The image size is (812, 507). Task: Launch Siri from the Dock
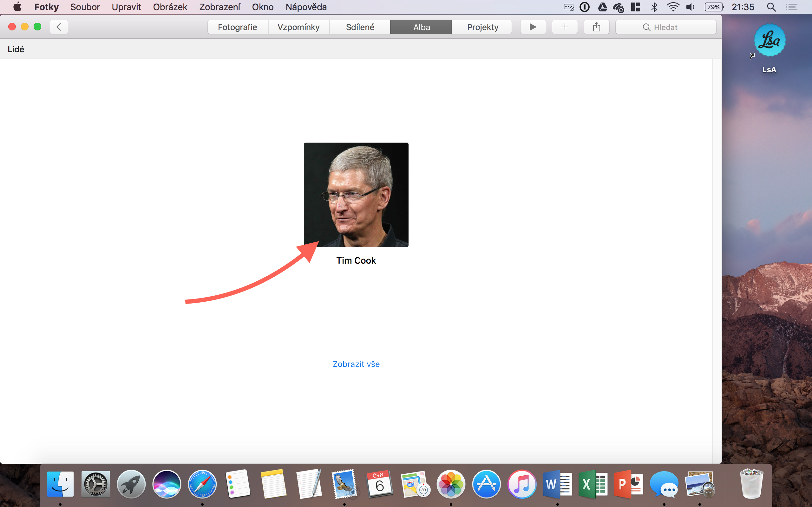point(167,484)
